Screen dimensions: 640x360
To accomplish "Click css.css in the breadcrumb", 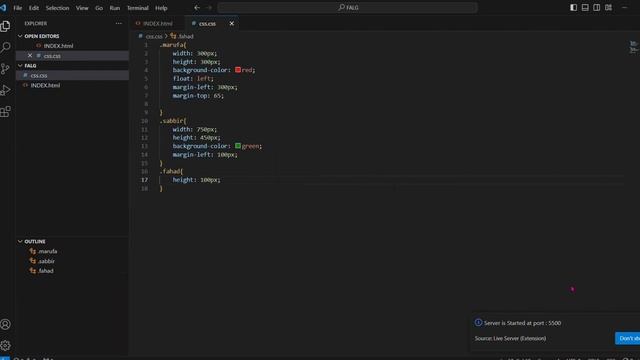I will click(x=154, y=36).
